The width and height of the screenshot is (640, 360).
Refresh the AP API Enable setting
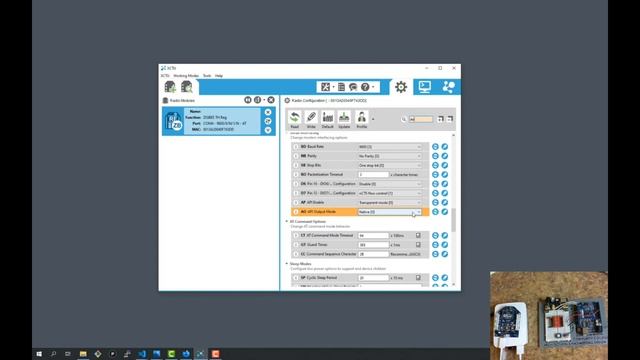pyautogui.click(x=435, y=202)
